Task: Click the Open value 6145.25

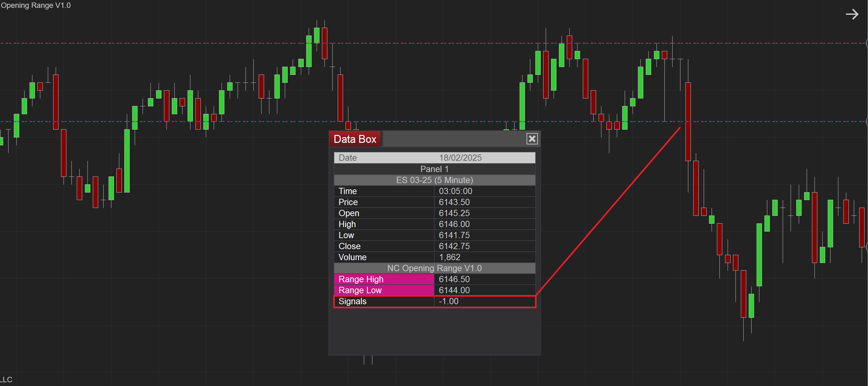Action: (x=454, y=213)
